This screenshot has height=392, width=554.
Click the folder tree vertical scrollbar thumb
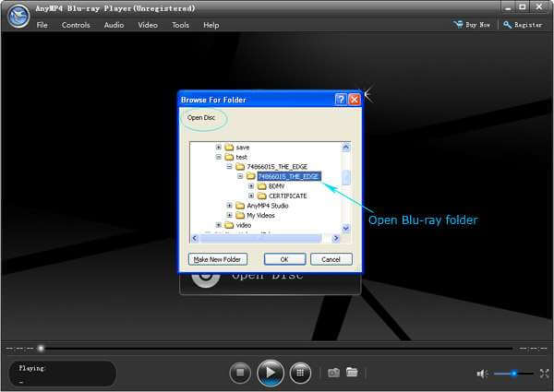346,177
